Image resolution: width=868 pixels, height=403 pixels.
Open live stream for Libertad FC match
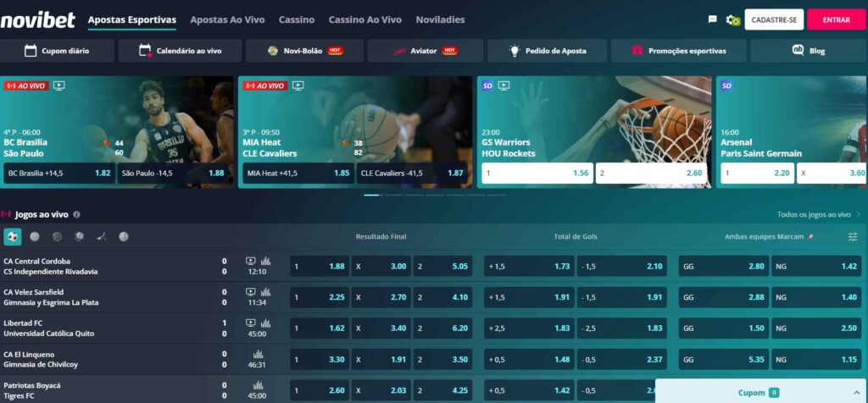pyautogui.click(x=251, y=323)
